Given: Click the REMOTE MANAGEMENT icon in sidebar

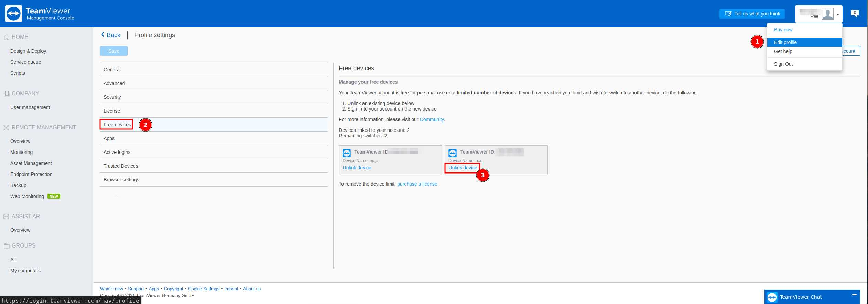Looking at the screenshot, I should [6, 128].
